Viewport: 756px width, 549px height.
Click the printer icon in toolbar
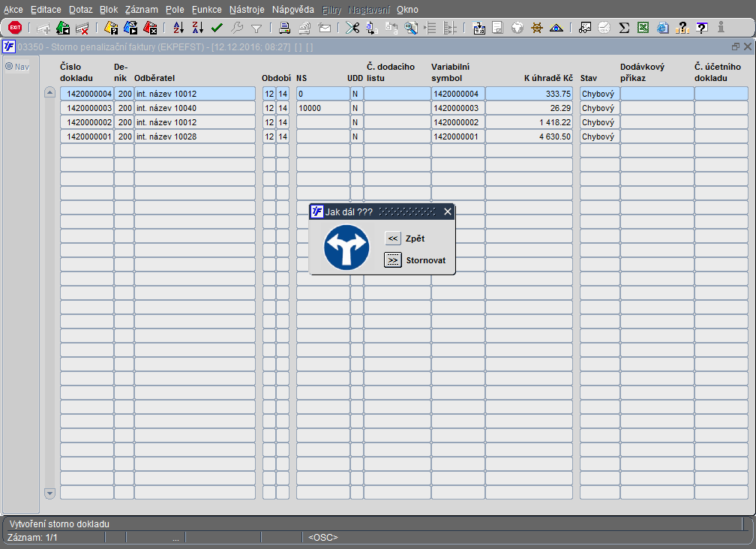click(x=285, y=28)
